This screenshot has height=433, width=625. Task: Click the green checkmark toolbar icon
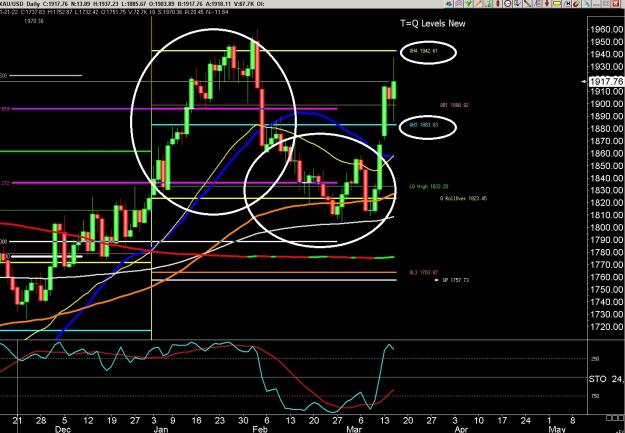[468, 4]
